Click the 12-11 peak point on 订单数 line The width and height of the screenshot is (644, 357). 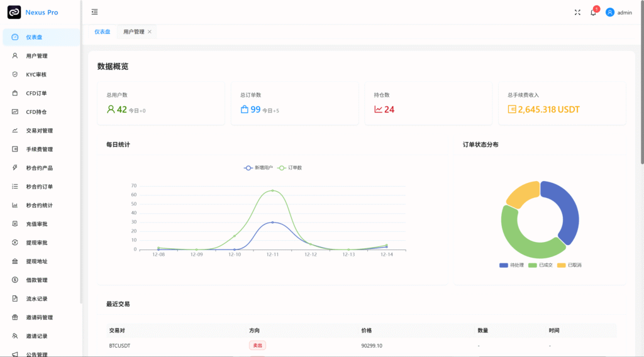[x=272, y=190]
